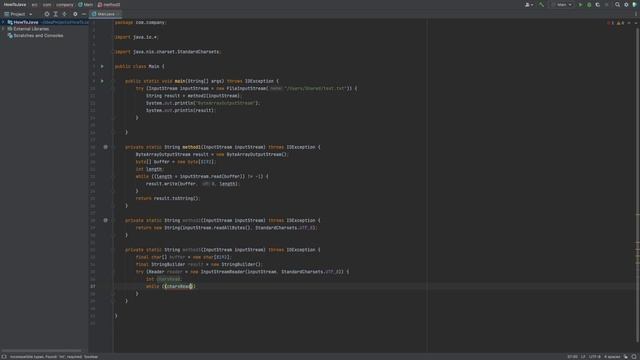Click Main class breadcrumb in navigation bar
The image size is (640, 360).
pyautogui.click(x=86, y=4)
